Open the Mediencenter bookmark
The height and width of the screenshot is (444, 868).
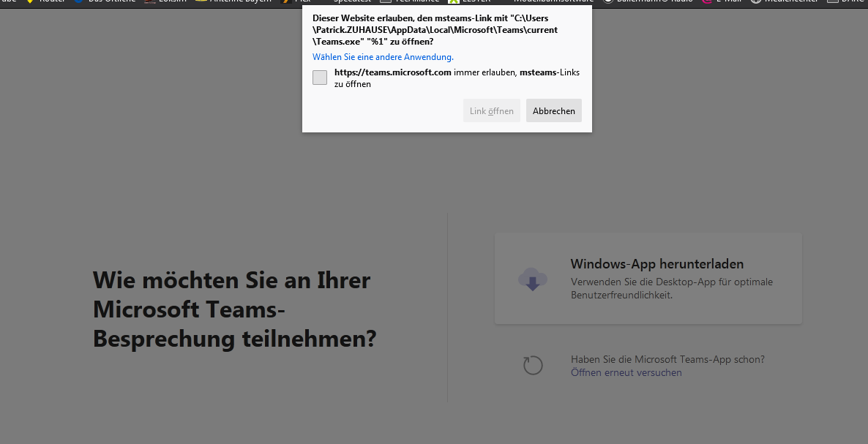[x=787, y=1]
